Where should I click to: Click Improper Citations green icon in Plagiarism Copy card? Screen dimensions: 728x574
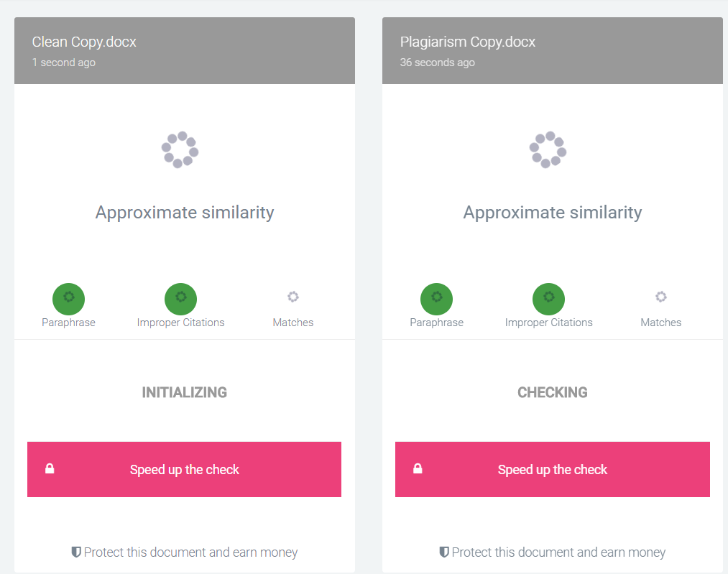pyautogui.click(x=549, y=299)
